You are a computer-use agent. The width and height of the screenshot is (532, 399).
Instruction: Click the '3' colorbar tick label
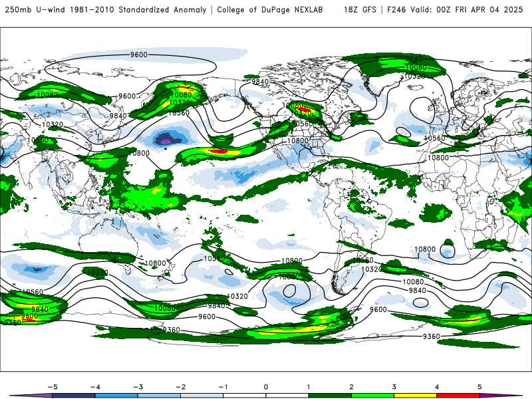pos(394,387)
